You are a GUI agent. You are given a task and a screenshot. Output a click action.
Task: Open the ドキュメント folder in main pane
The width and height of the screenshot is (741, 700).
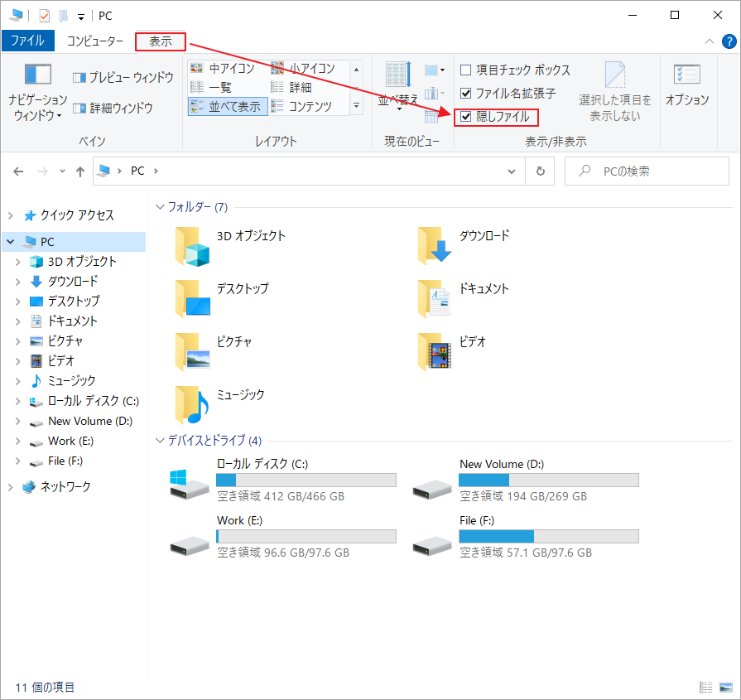pyautogui.click(x=463, y=299)
